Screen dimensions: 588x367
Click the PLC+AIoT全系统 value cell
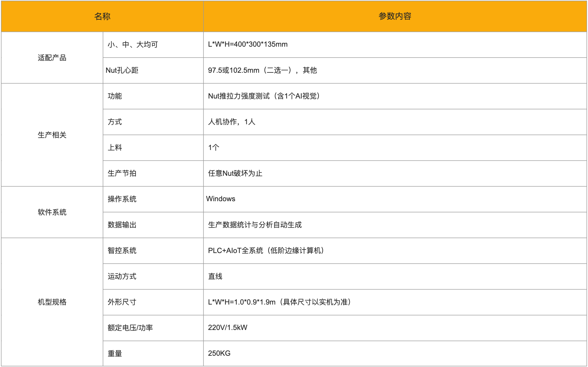coord(266,250)
